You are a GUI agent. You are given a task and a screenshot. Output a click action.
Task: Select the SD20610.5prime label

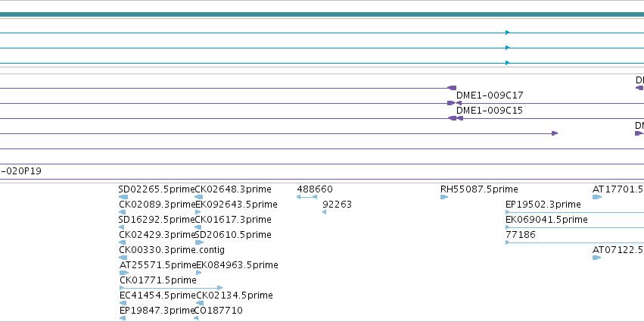click(x=233, y=235)
